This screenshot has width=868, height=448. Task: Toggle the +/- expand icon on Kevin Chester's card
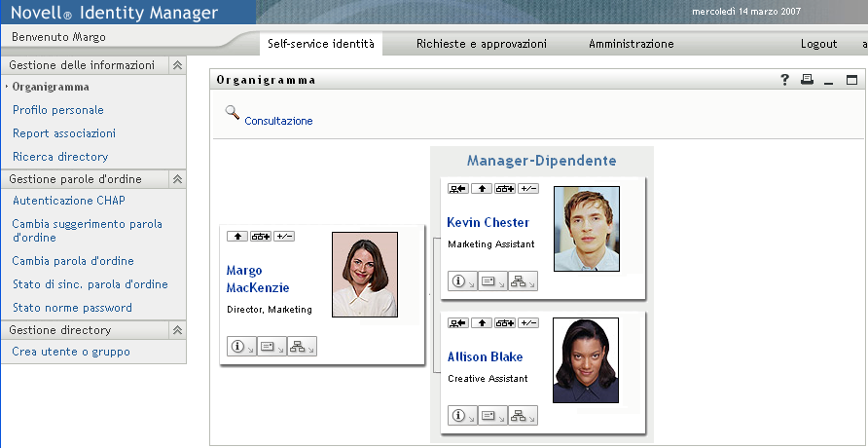pos(528,189)
